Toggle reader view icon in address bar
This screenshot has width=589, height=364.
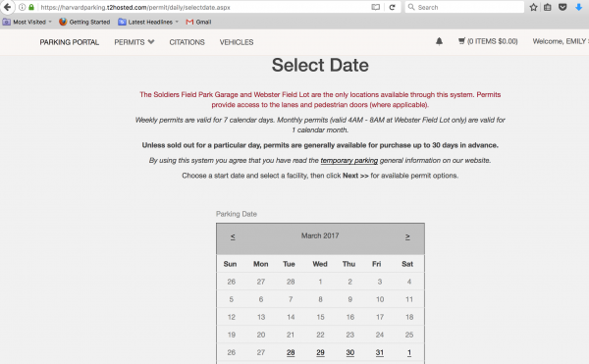(x=375, y=7)
